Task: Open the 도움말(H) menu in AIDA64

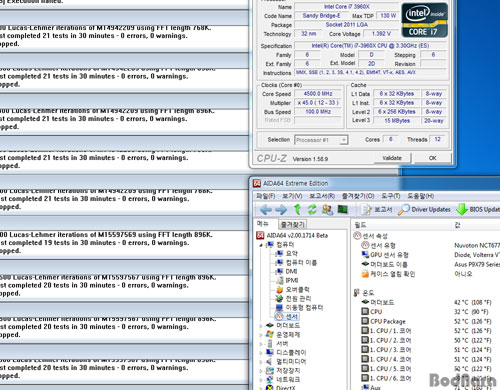Action: tap(420, 196)
